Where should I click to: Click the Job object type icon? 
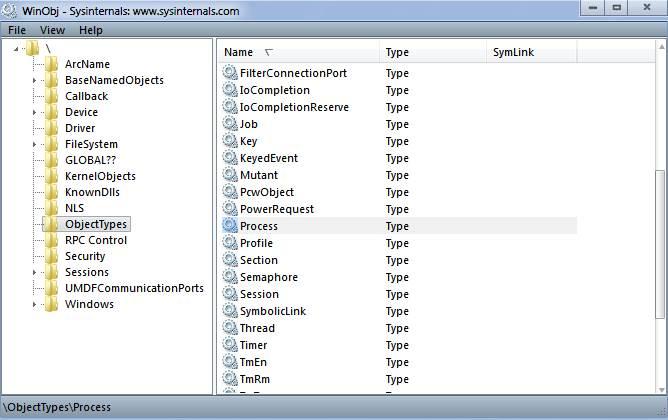[231, 124]
